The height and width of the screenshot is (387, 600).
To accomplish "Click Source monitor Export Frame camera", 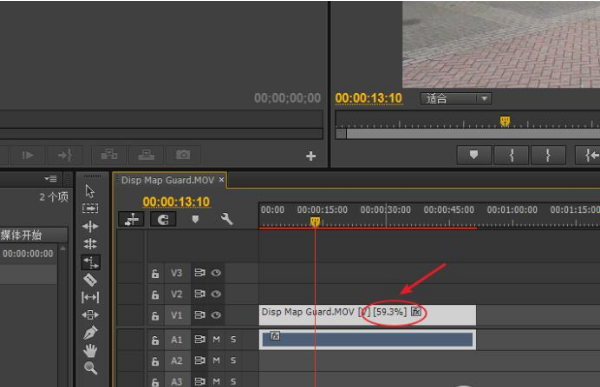I will click(183, 155).
